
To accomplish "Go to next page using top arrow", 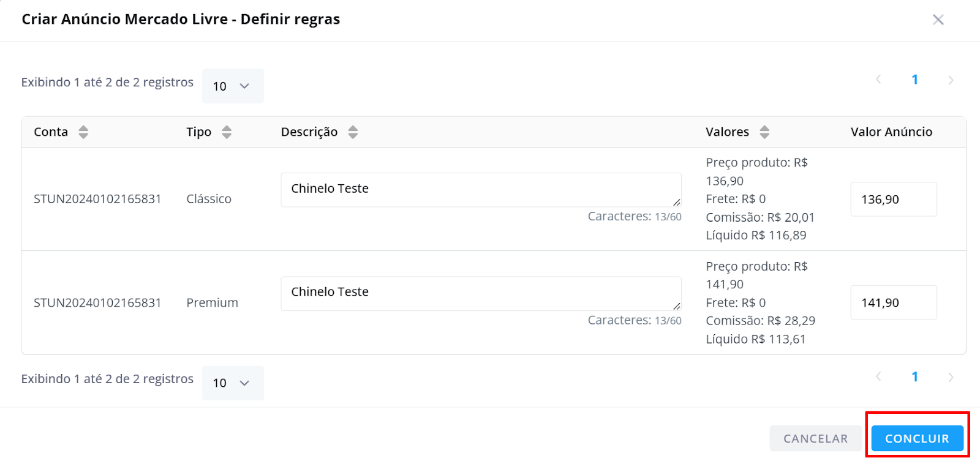I will coord(951,80).
